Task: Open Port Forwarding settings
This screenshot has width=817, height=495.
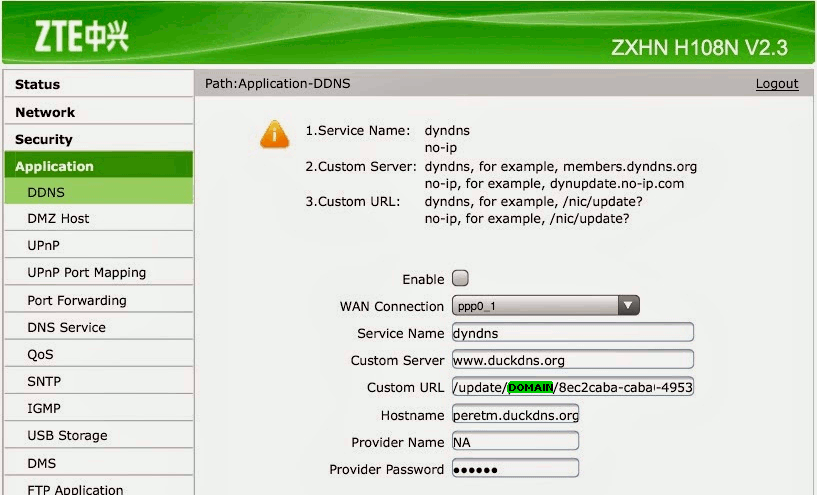Action: [x=77, y=300]
